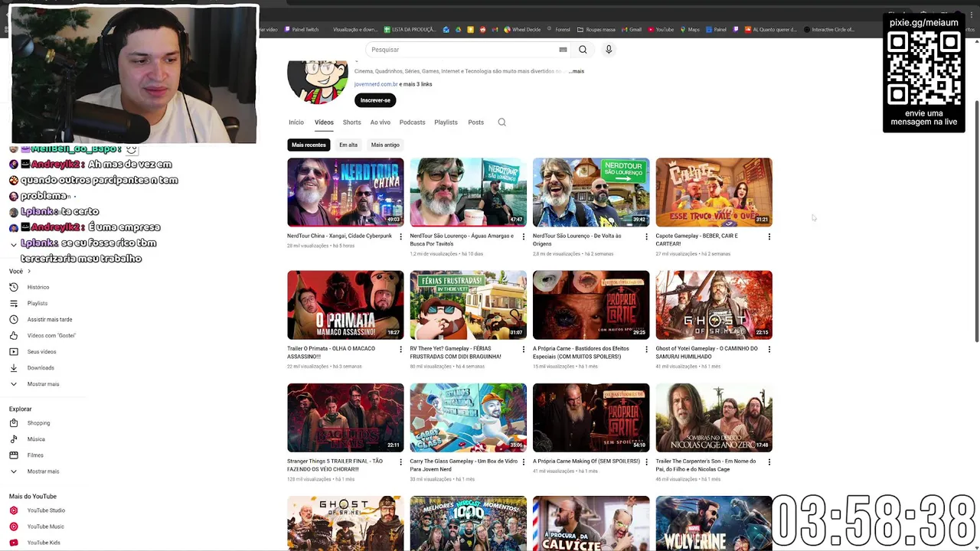Switch to the Posts channel tab
Image resolution: width=980 pixels, height=551 pixels.
[476, 122]
